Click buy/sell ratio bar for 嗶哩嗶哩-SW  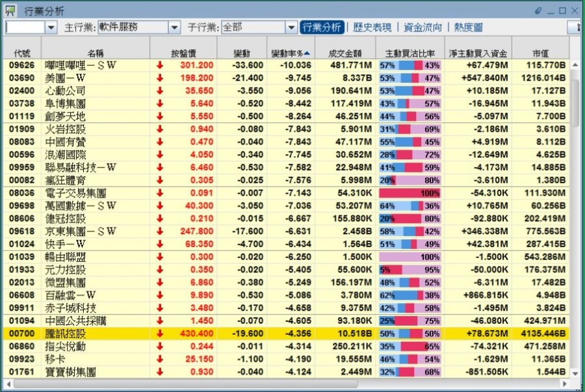point(409,65)
